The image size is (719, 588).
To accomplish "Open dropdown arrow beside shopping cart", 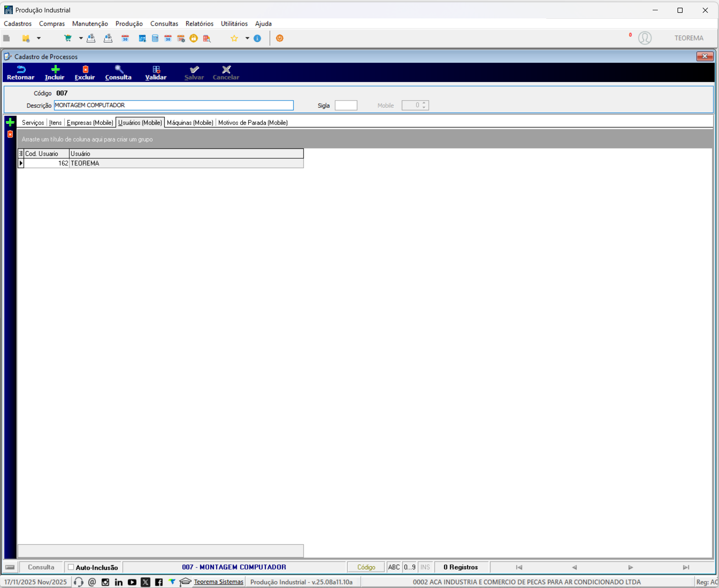I will 81,38.
